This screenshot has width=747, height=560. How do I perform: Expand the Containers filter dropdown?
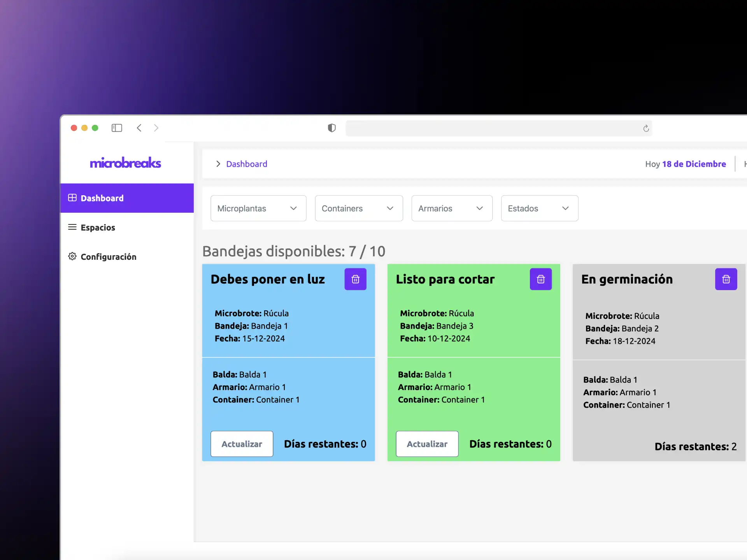tap(358, 208)
